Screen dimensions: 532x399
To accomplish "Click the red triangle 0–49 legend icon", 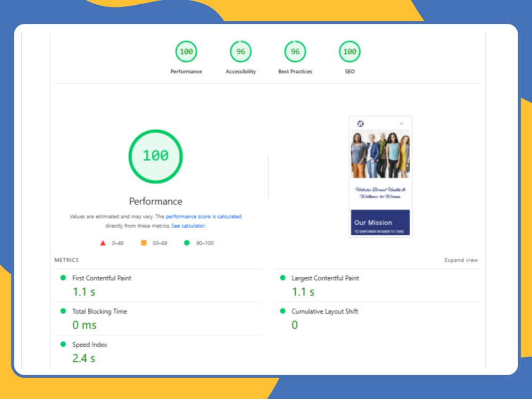I will 103,243.
